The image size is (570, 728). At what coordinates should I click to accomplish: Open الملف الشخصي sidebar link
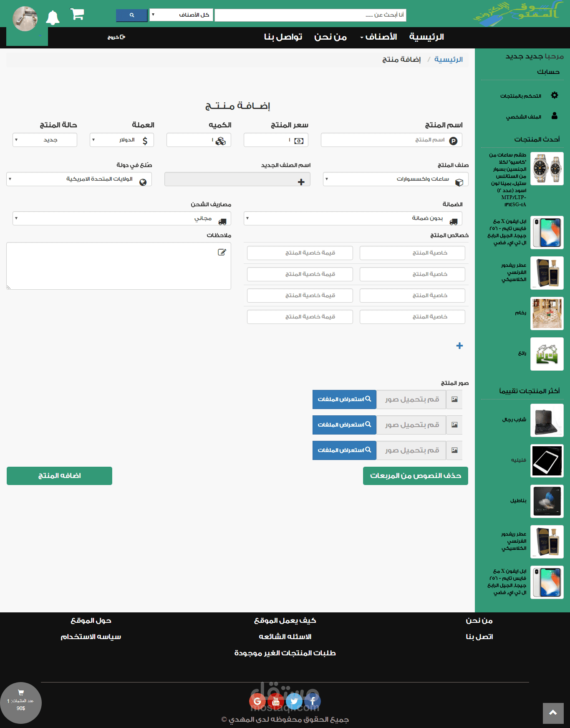[524, 117]
